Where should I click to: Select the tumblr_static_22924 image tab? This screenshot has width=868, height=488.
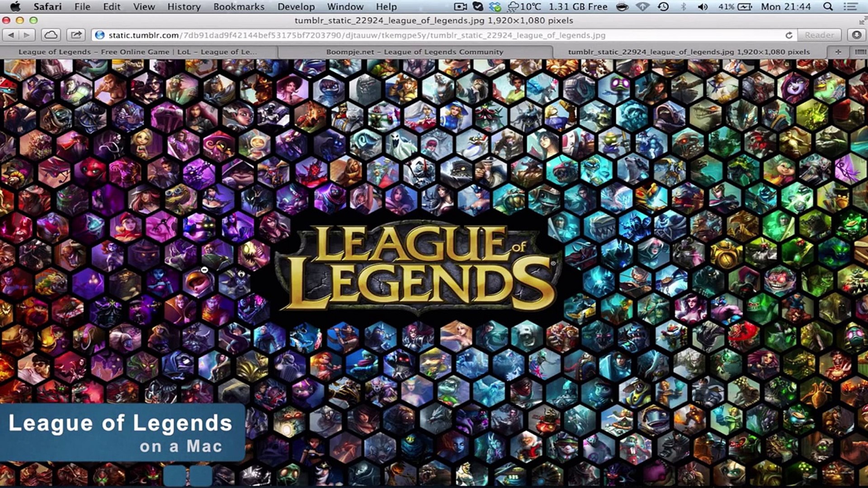(x=689, y=52)
